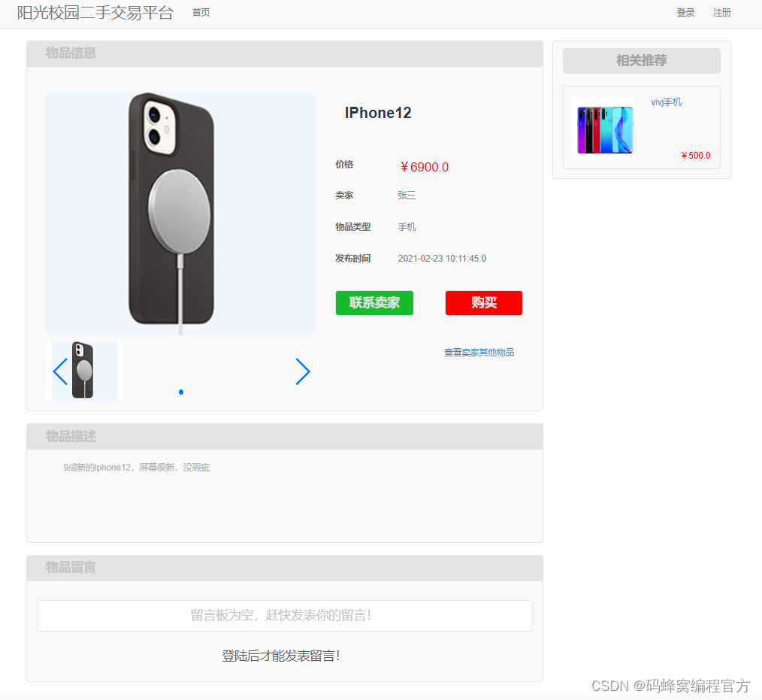The image size is (762, 700).
Task: Click the large IPhone12 product image
Action: (x=180, y=214)
